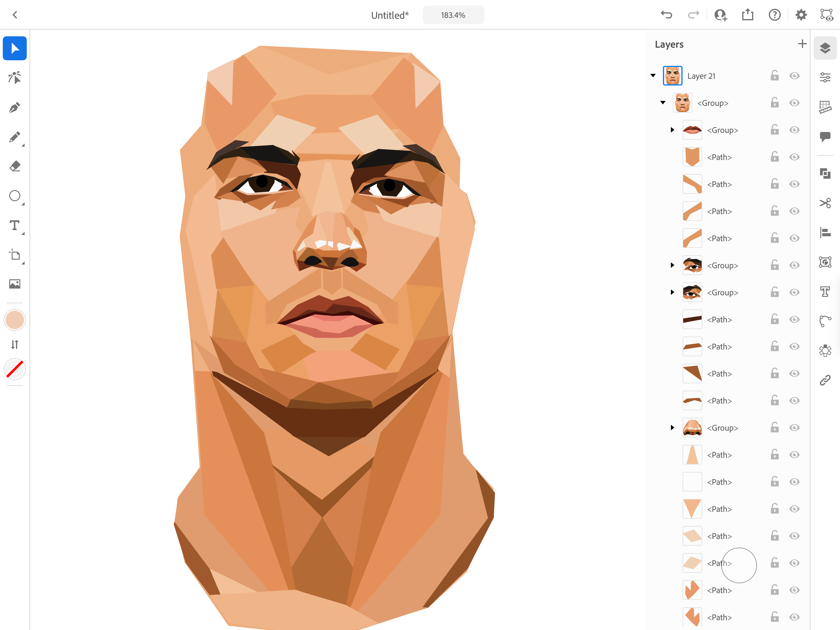
Task: Undo the last action
Action: coord(667,15)
